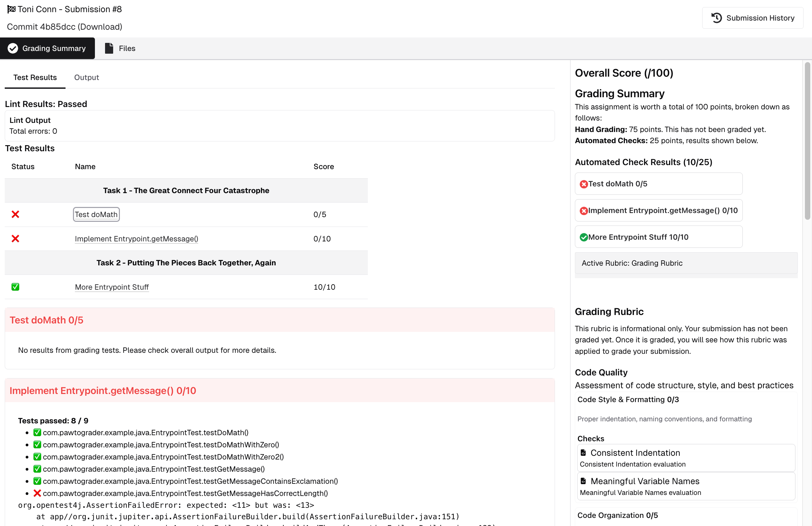
Task: Switch to the Files tab
Action: click(126, 48)
